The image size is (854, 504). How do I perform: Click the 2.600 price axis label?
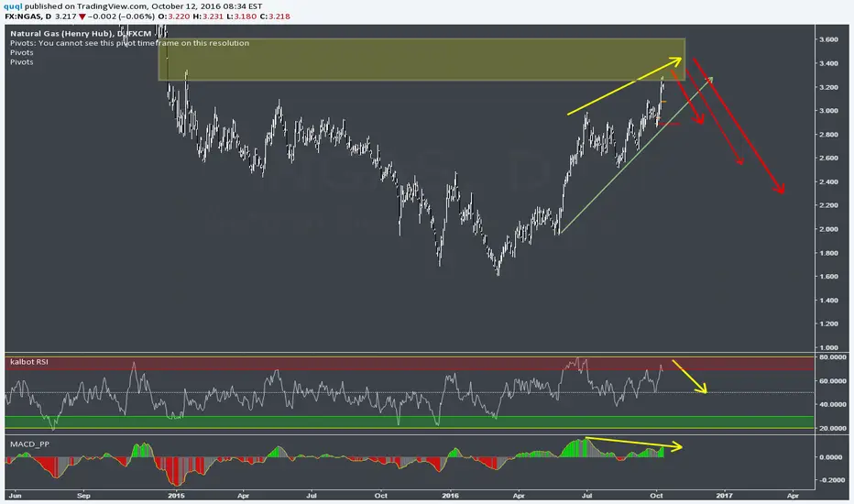828,158
